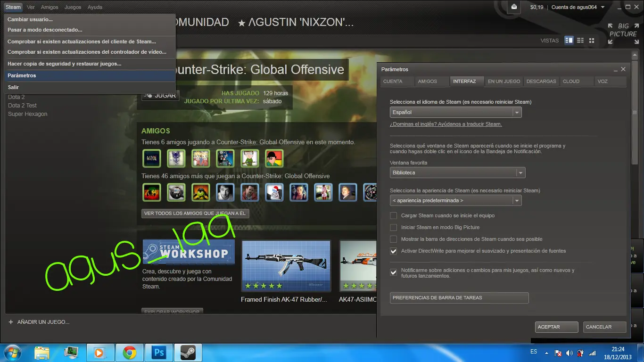This screenshot has width=644, height=362.
Task: Switch to Photoshop in the taskbar
Action: pyautogui.click(x=159, y=353)
